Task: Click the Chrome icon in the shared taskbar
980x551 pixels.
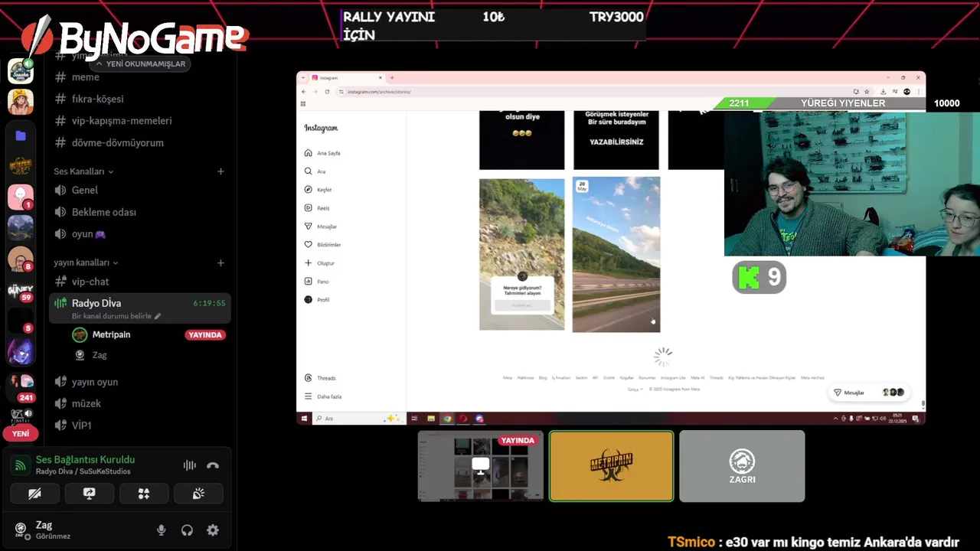Action: [x=447, y=419]
